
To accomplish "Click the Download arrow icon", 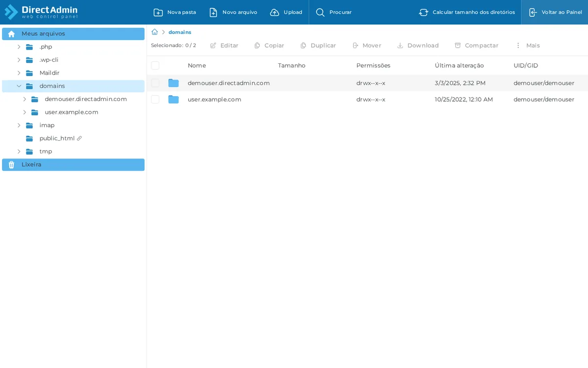I will 400,45.
